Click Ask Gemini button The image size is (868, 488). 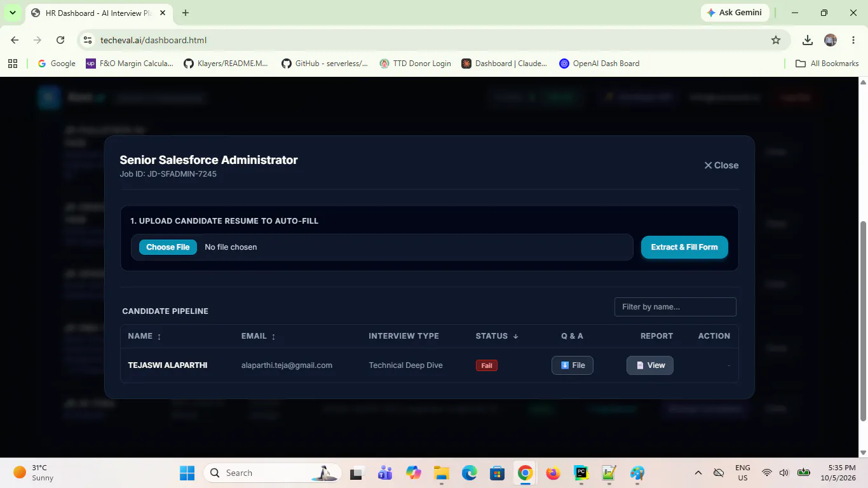tap(735, 13)
